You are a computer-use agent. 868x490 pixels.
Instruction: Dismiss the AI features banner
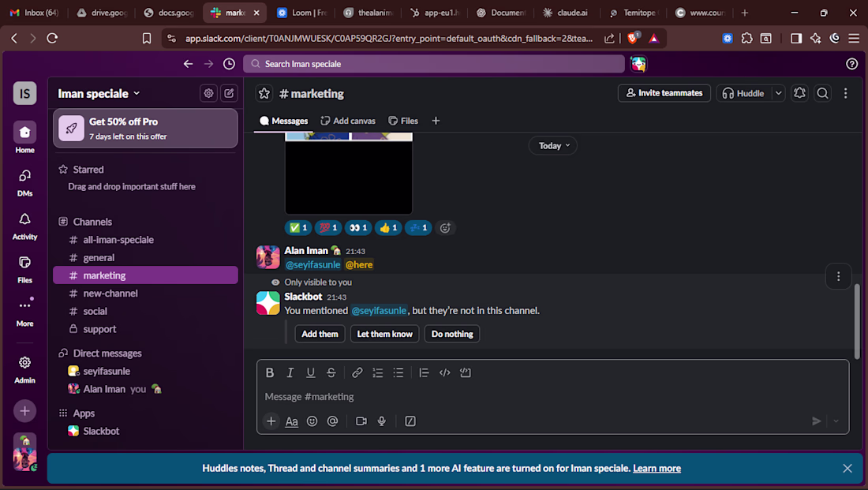click(847, 469)
